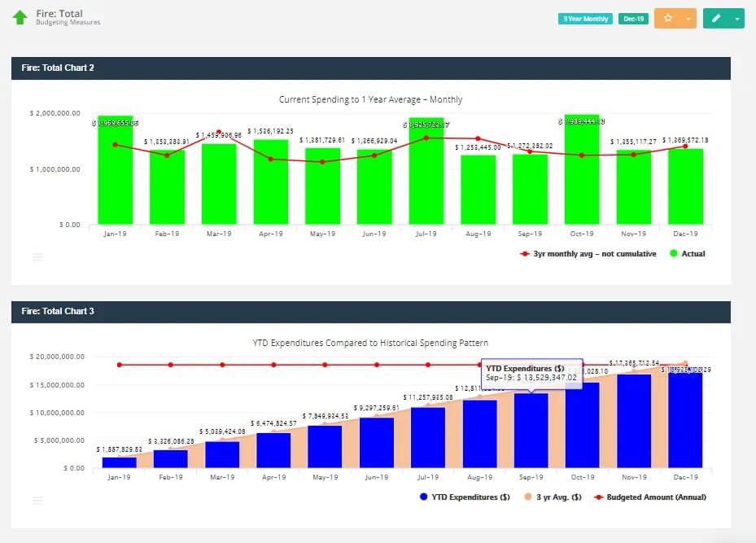This screenshot has height=543, width=756.
Task: Click the Jul-19 blue bar in Chart 3
Action: [428, 437]
